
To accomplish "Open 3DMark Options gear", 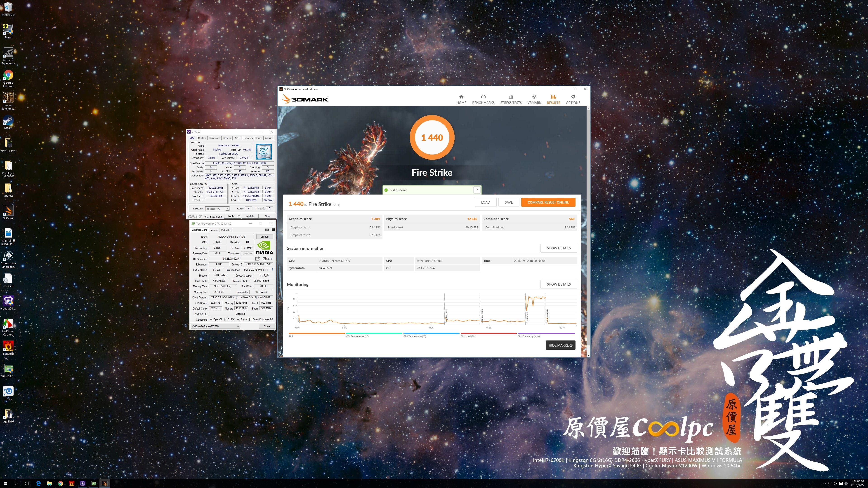I will (x=573, y=99).
